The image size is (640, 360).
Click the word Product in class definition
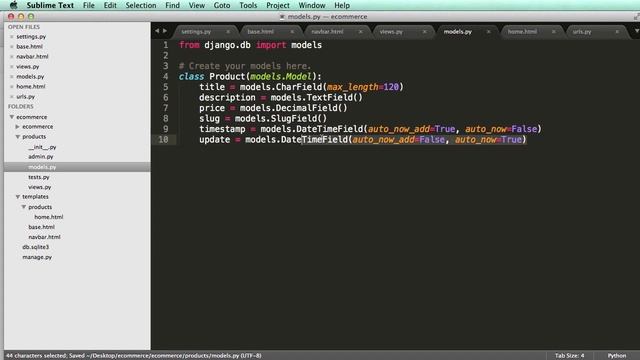click(227, 76)
